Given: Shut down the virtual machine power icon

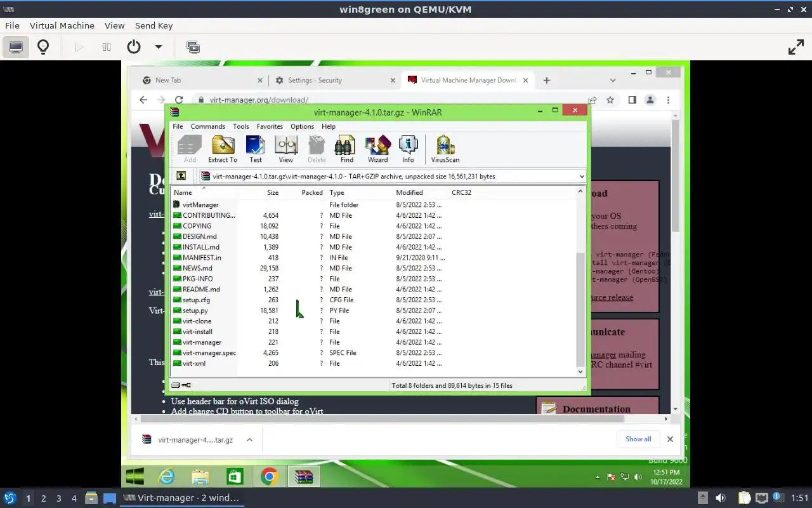Looking at the screenshot, I should (134, 47).
